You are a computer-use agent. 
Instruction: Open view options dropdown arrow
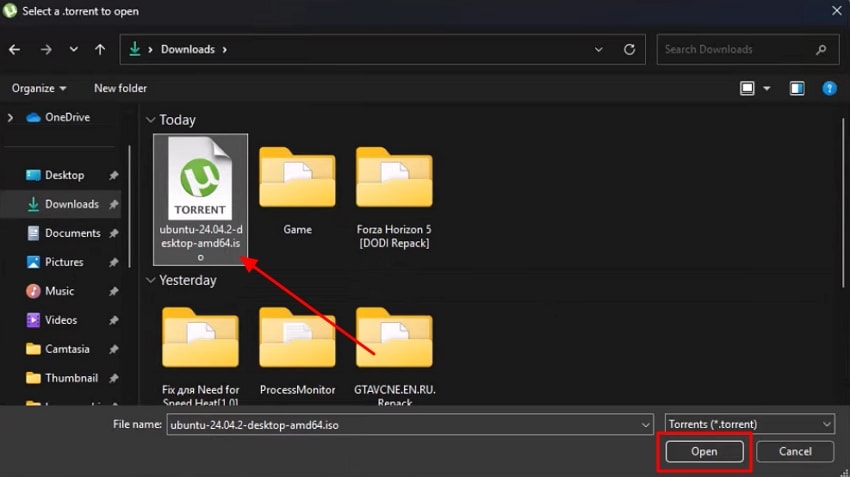767,88
